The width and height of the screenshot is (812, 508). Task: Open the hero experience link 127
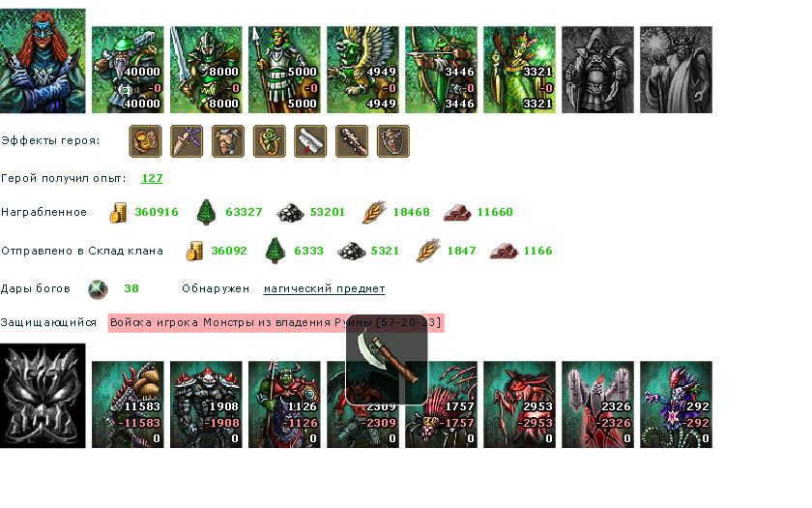click(x=152, y=178)
